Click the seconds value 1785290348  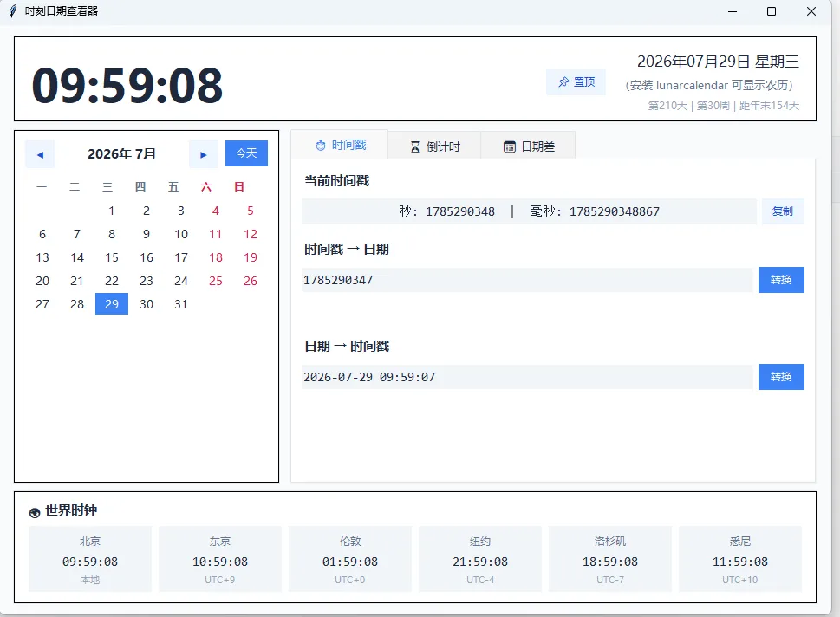pos(460,211)
